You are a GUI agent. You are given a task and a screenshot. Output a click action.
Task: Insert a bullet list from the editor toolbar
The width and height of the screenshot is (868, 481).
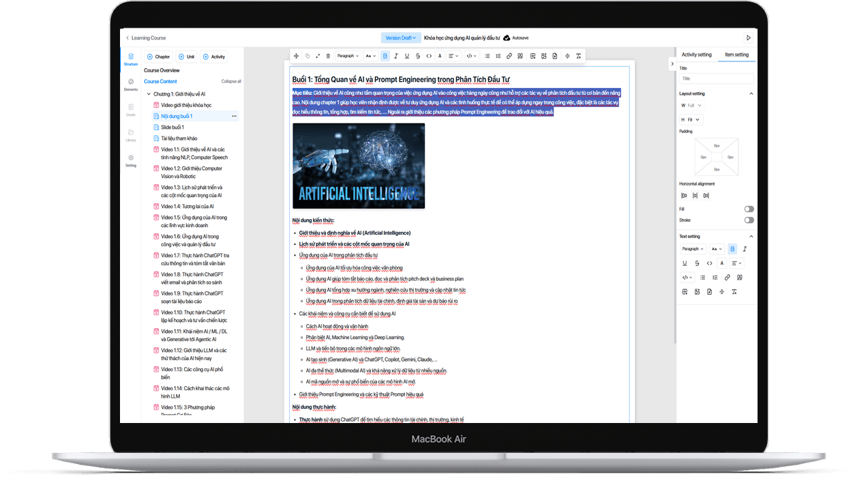tap(488, 56)
